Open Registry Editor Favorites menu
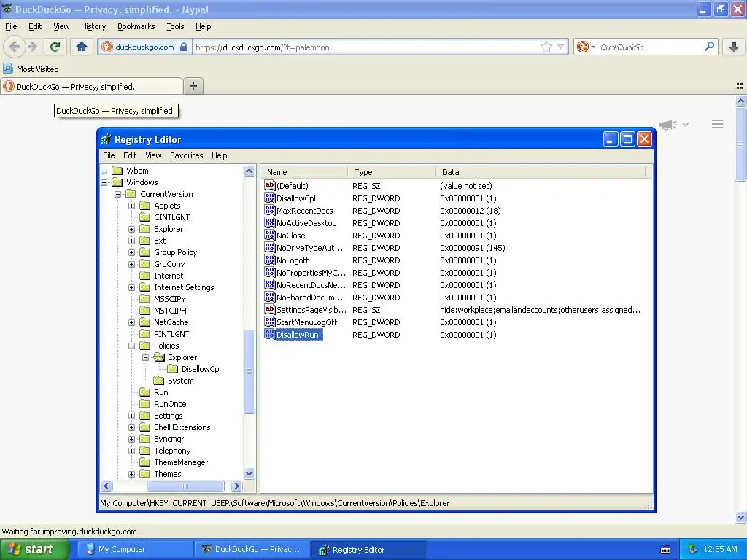This screenshot has height=560, width=747. tap(186, 155)
